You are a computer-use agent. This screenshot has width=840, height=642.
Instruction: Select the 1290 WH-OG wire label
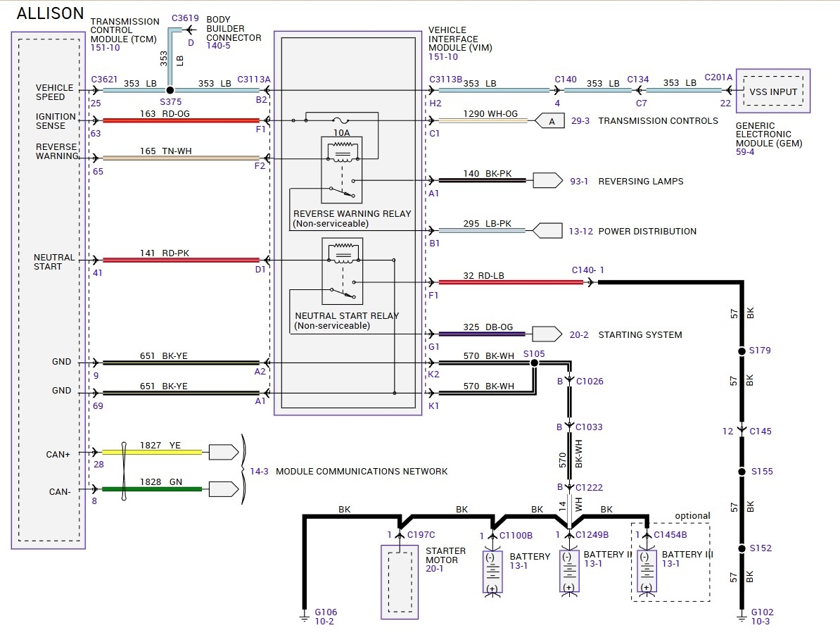click(490, 113)
